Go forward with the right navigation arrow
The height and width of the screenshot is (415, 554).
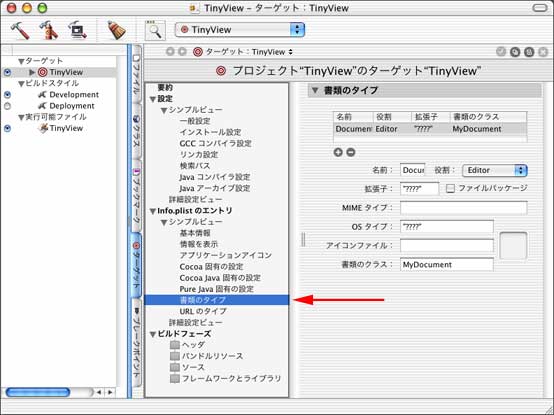[182, 52]
